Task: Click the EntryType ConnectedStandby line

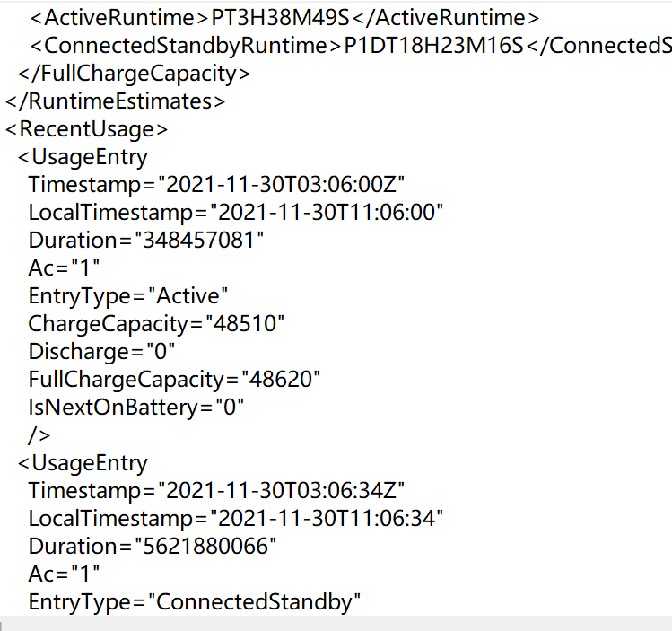Action: 194,601
